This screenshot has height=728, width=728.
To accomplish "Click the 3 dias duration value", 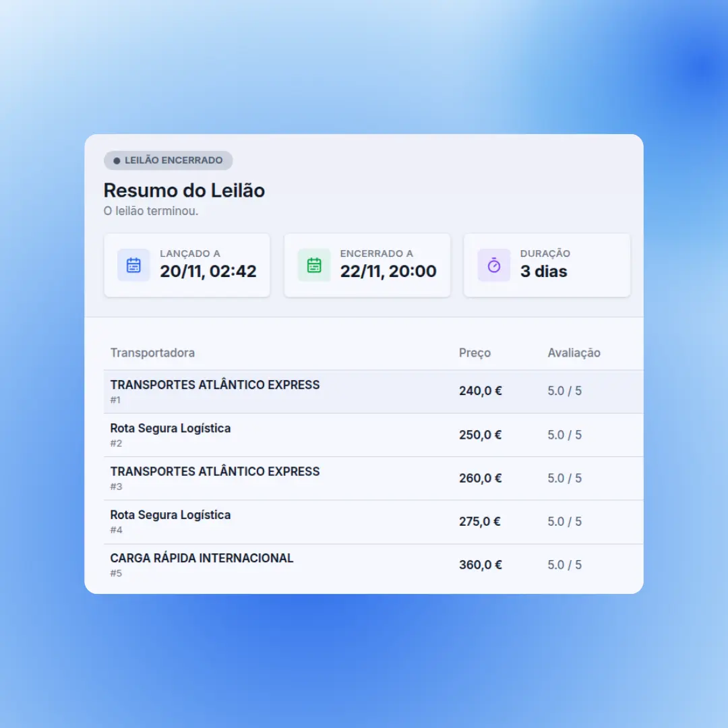I will (543, 272).
